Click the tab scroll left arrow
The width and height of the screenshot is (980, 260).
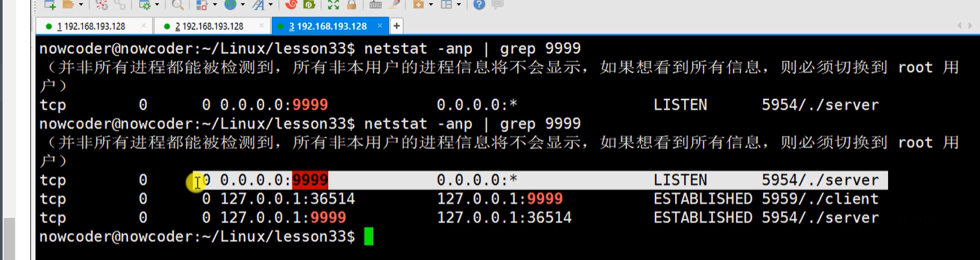960,26
